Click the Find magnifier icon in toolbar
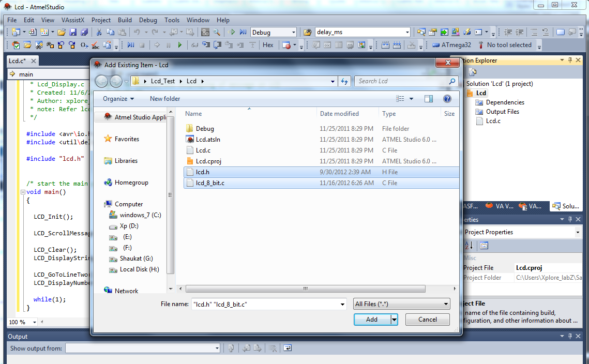This screenshot has width=589, height=364. click(217, 32)
